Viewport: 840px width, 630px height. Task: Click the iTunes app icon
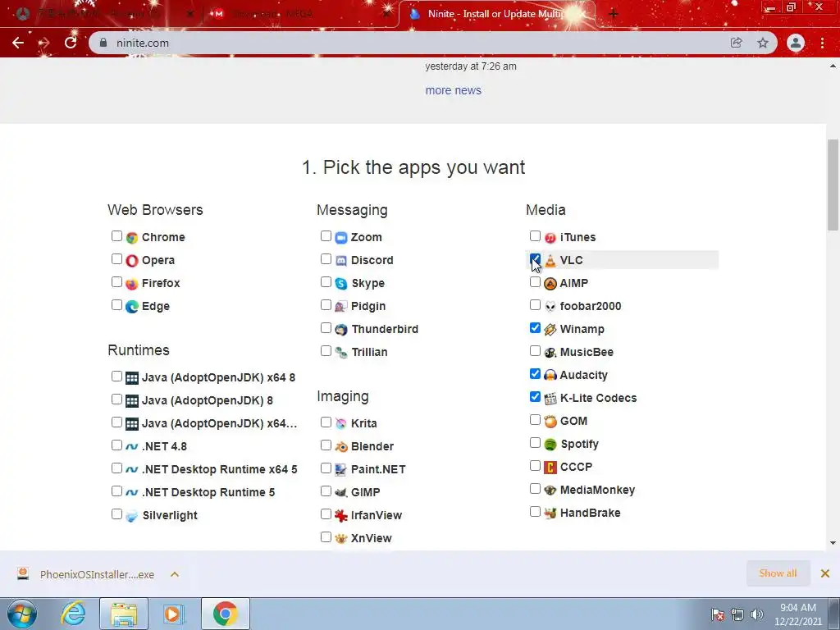tap(550, 237)
